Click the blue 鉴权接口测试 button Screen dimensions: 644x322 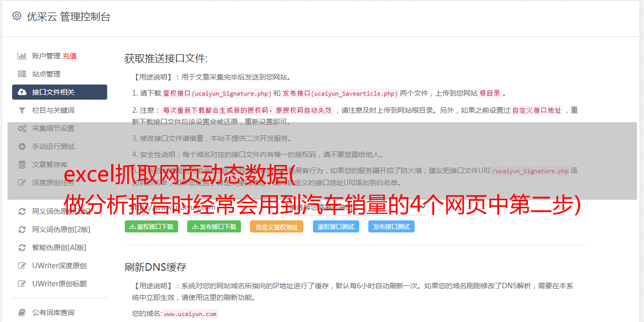tap(336, 226)
